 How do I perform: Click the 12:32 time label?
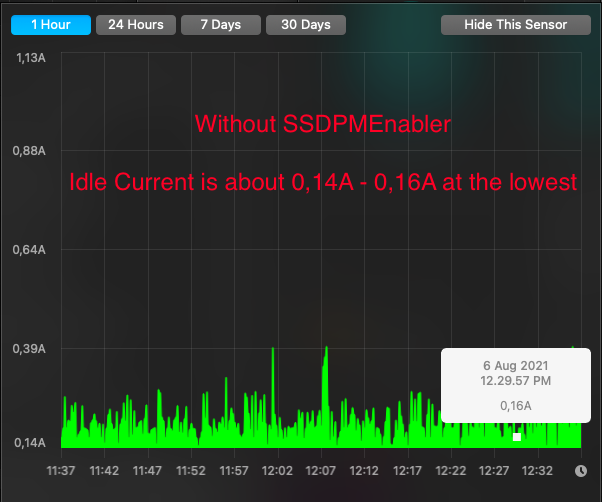(x=538, y=471)
